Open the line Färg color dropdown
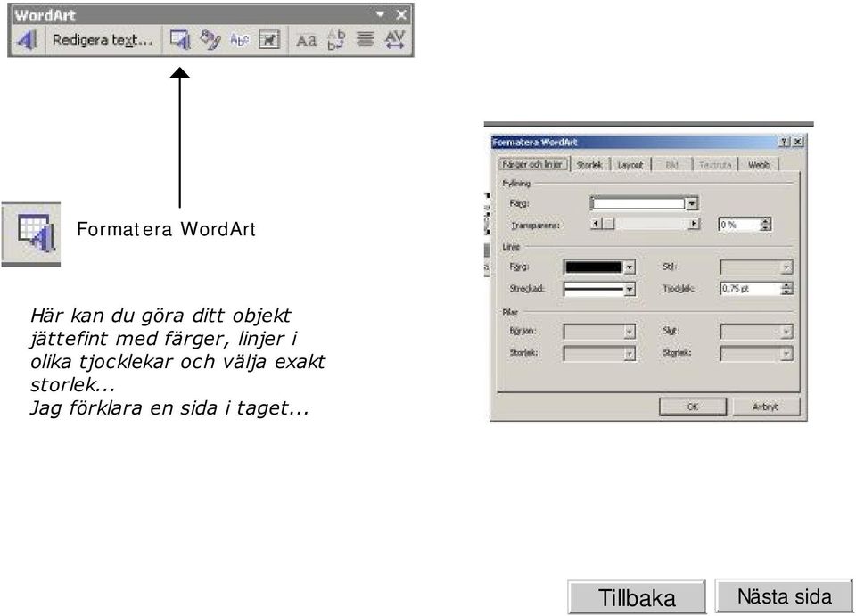This screenshot has height=616, width=856. click(630, 267)
